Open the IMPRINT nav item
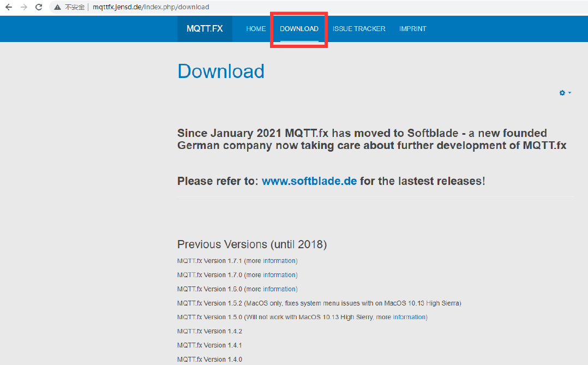Image resolution: width=588 pixels, height=365 pixels. click(412, 28)
